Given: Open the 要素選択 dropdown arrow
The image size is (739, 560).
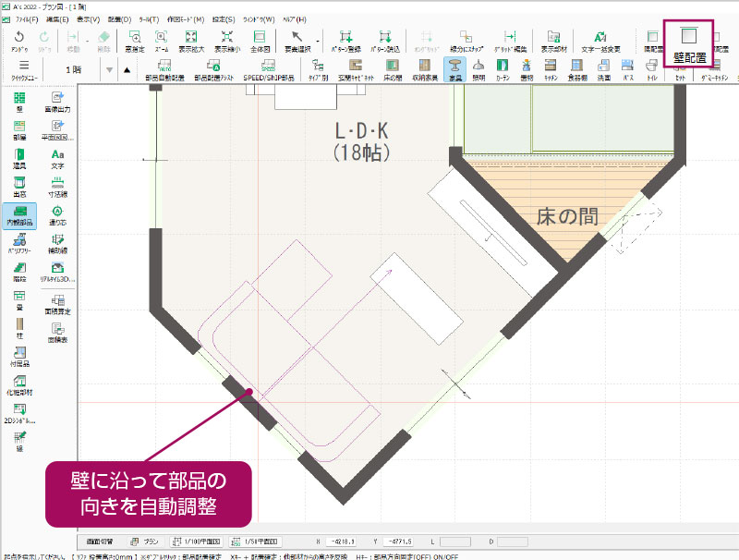Looking at the screenshot, I should point(318,42).
